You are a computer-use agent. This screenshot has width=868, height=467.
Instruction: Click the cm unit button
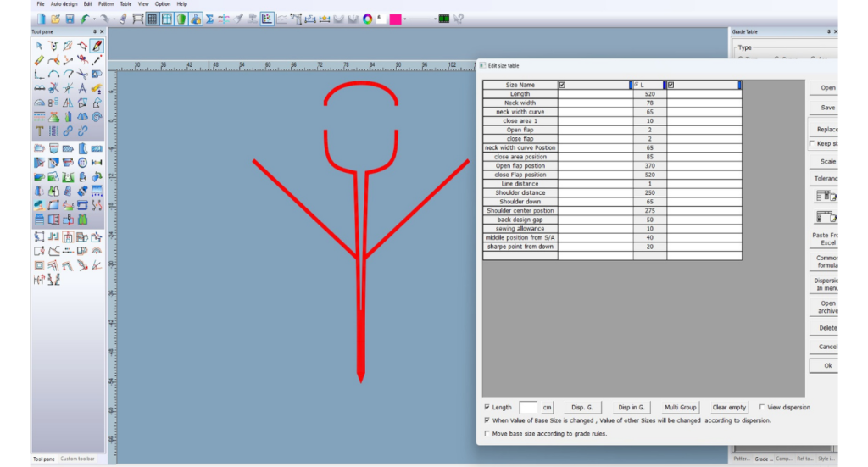pos(547,407)
